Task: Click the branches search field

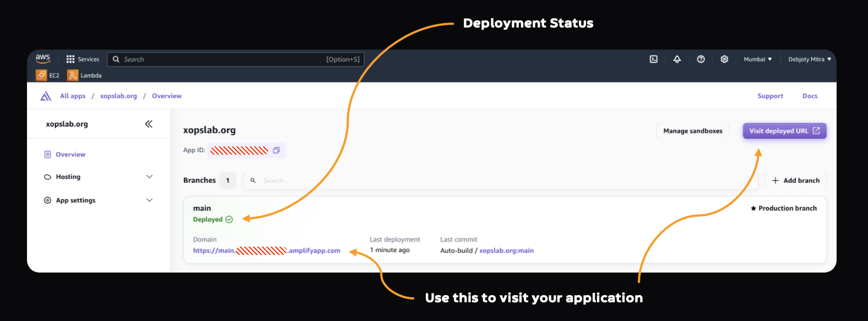Action: click(x=500, y=181)
